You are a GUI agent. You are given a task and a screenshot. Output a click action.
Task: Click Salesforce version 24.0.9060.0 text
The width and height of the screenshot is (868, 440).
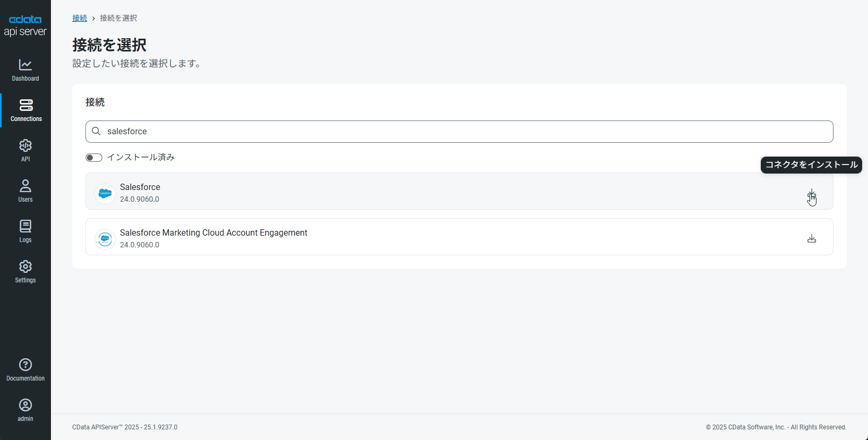[x=140, y=199]
